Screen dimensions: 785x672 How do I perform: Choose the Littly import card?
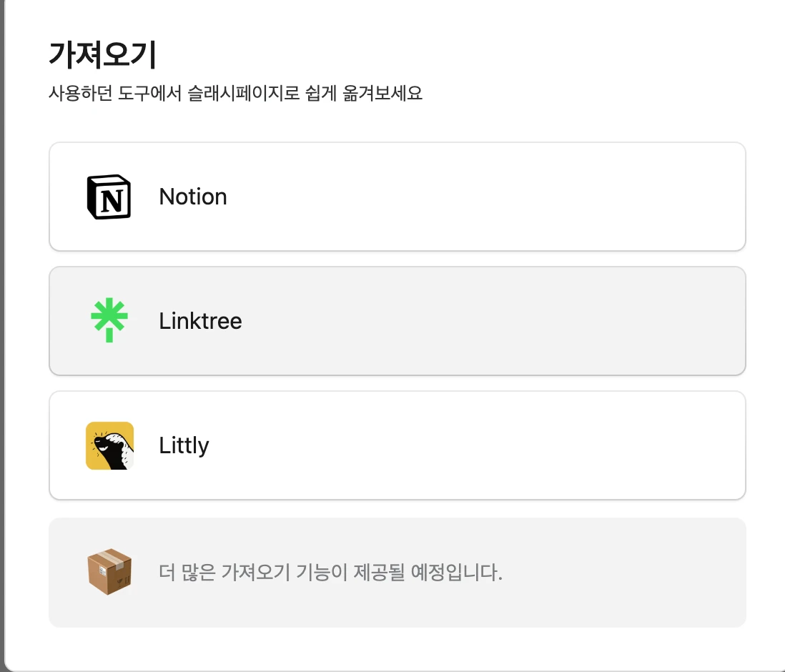pyautogui.click(x=398, y=445)
